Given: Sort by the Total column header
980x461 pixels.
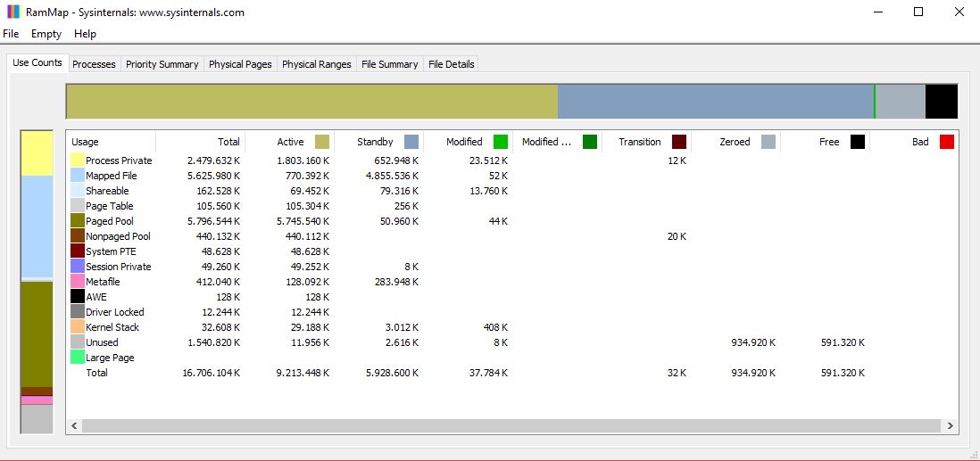Looking at the screenshot, I should coord(201,142).
